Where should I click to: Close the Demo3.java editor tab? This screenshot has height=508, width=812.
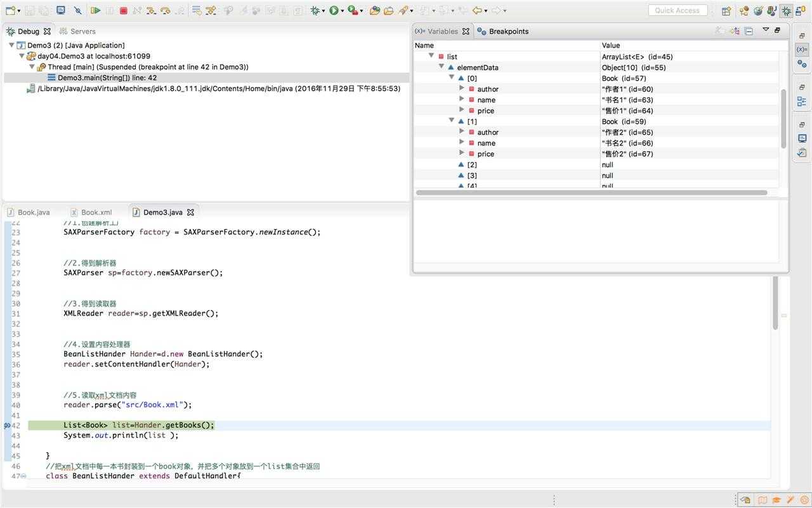point(190,212)
